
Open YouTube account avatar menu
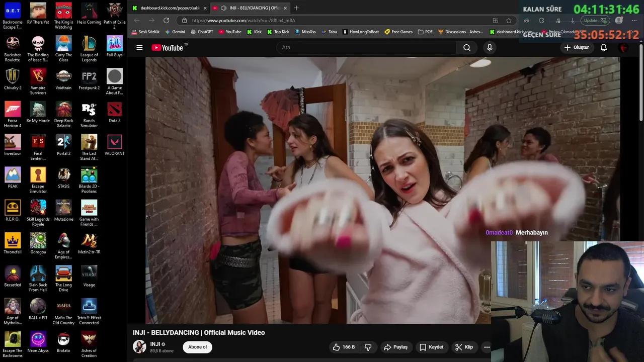(624, 48)
